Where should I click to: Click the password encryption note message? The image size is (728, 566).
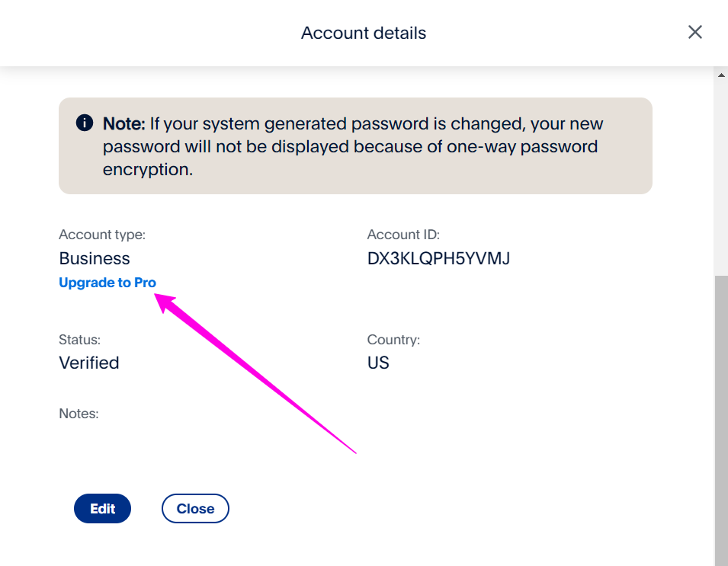point(353,146)
